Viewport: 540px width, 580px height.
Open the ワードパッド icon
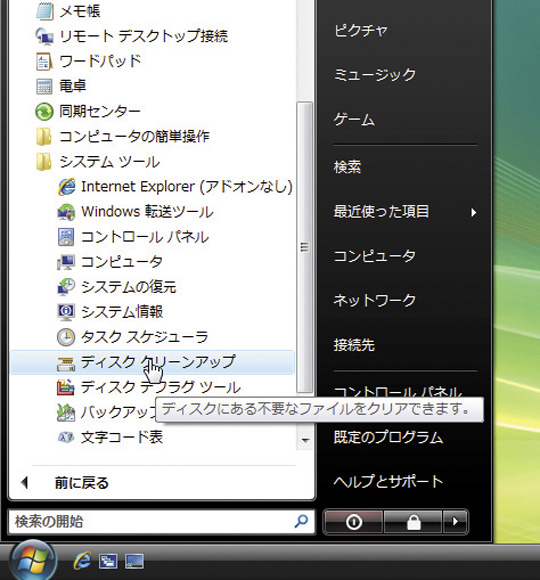pos(44,61)
